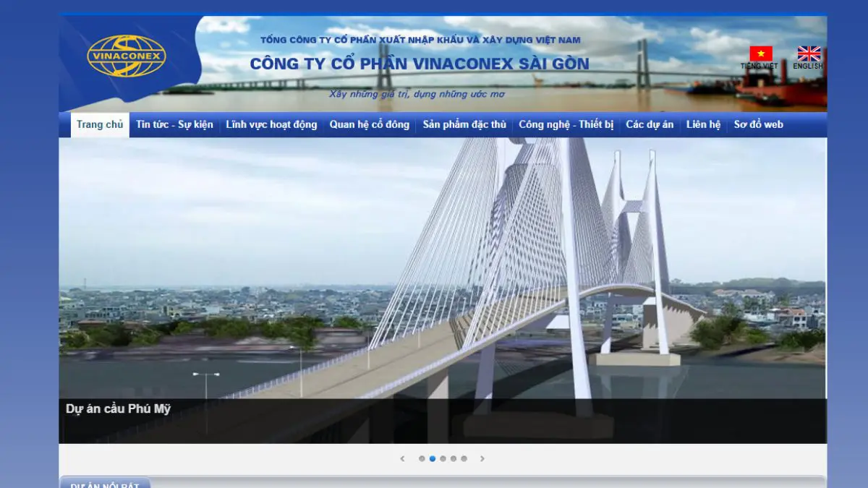Expand the Lĩnh vực hoạt động menu
This screenshot has height=488, width=868.
click(271, 124)
